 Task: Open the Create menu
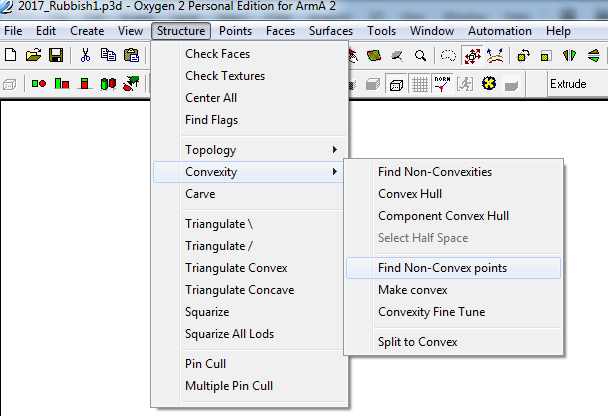point(87,31)
